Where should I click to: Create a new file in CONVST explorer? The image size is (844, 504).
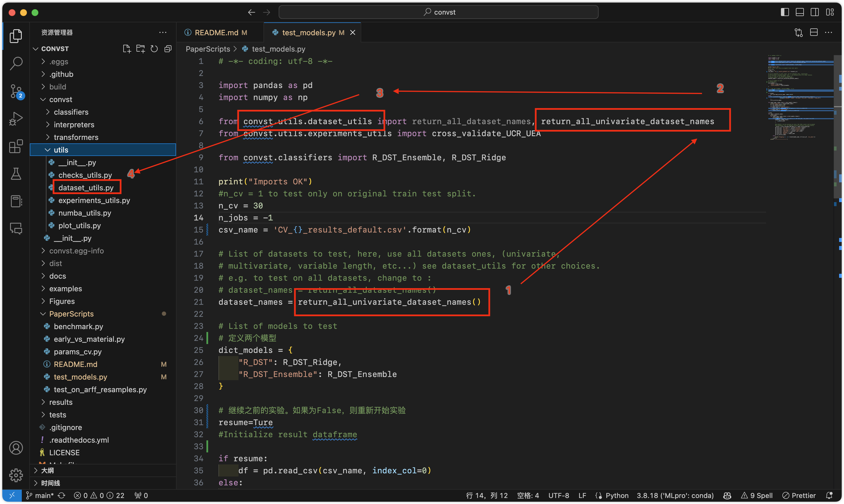click(127, 48)
